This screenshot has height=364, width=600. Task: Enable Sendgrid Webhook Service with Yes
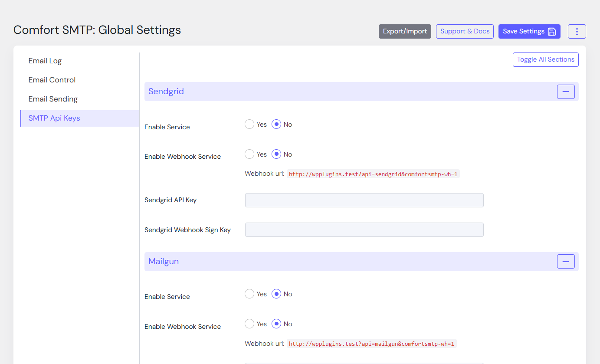coord(249,154)
